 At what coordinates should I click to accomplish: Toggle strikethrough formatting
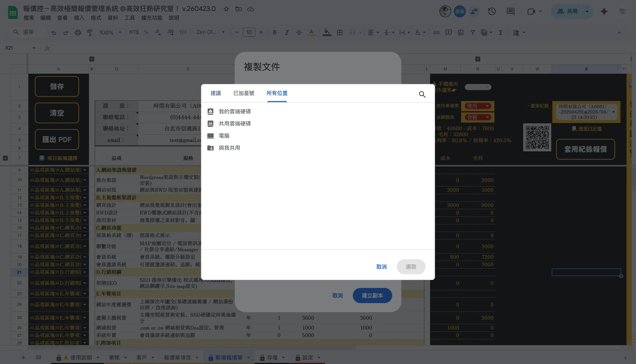click(x=299, y=32)
